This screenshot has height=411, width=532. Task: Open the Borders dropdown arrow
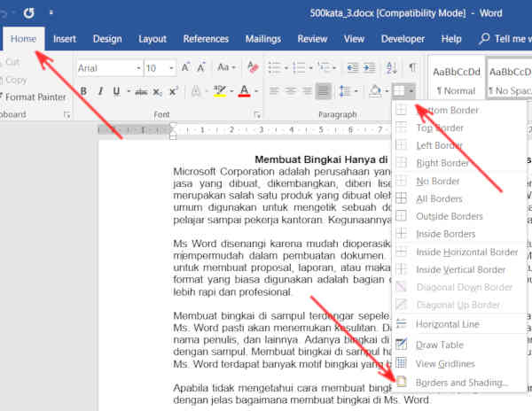pos(411,91)
